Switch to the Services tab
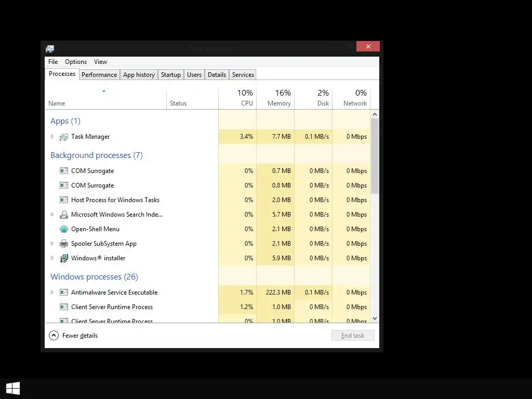 pos(243,75)
